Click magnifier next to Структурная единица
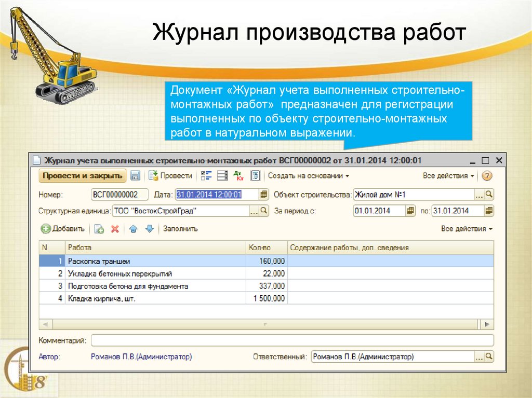Screen dimensions: 532x398 pos(263,211)
